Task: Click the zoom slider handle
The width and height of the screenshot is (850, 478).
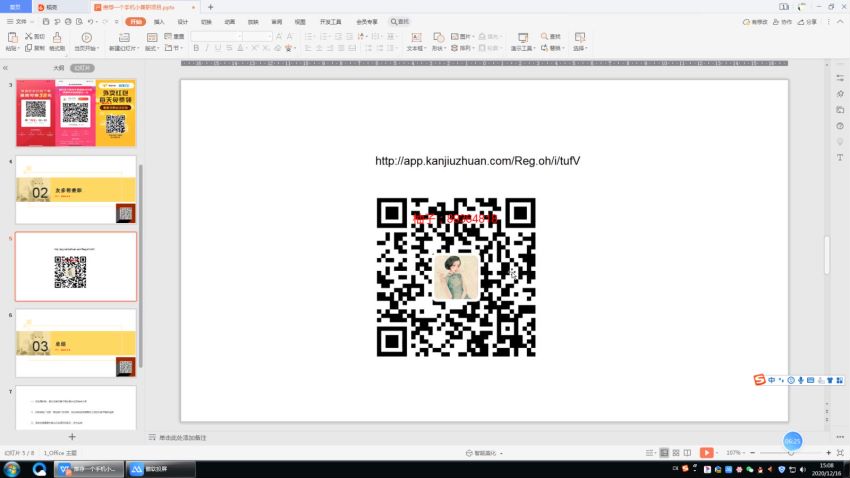Action: tap(792, 453)
